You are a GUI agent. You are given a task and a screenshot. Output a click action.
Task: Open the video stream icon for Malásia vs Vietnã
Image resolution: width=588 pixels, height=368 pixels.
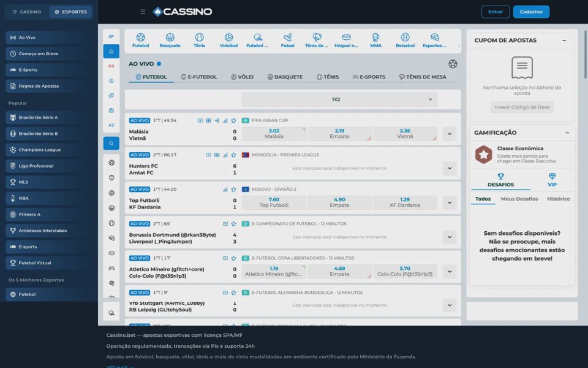tap(200, 121)
